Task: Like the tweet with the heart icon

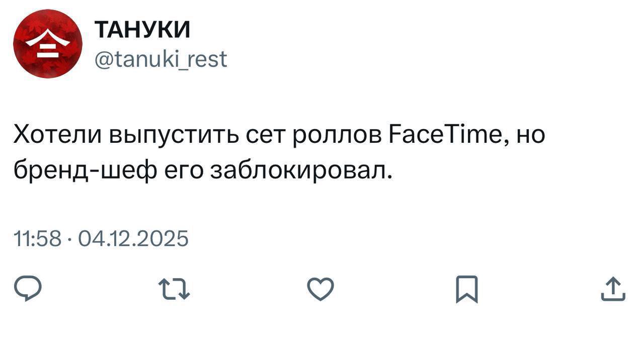Action: pos(320,290)
